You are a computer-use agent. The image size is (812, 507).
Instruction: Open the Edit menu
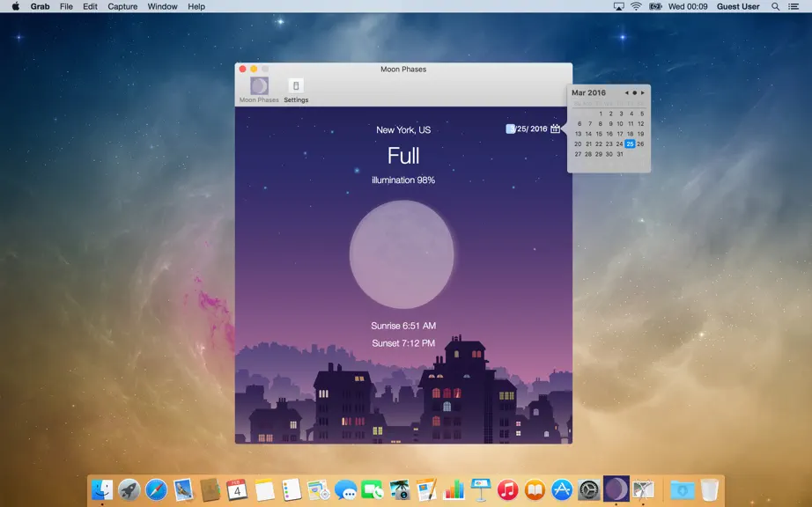click(90, 6)
